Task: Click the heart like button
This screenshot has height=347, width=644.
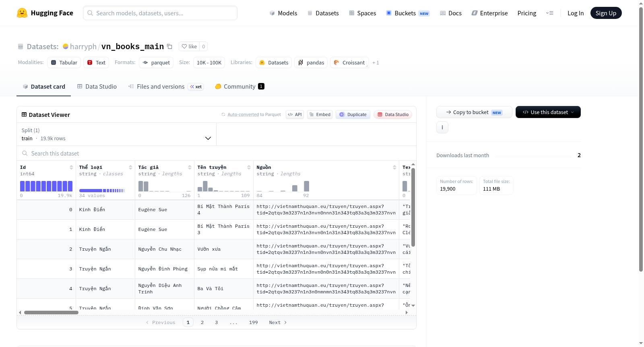Action: (189, 46)
